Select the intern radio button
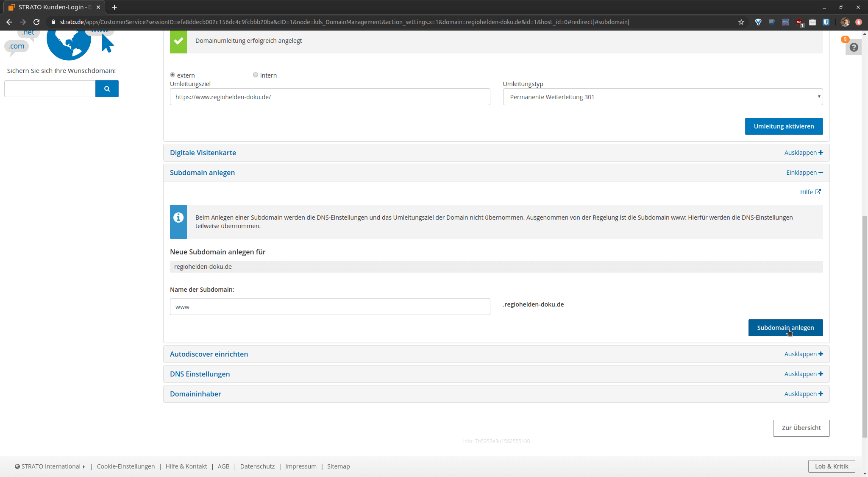The height and width of the screenshot is (477, 868). click(256, 75)
